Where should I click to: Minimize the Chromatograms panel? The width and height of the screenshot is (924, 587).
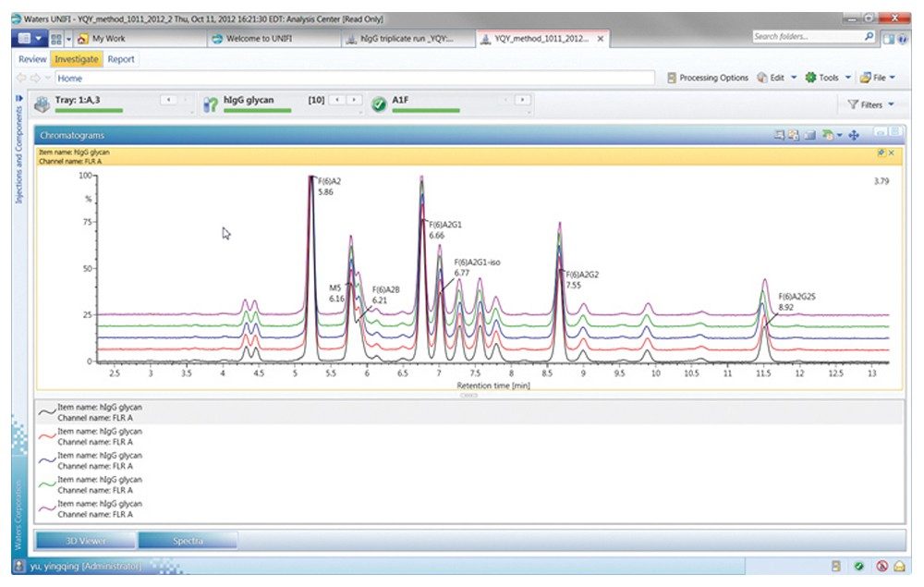click(x=881, y=132)
